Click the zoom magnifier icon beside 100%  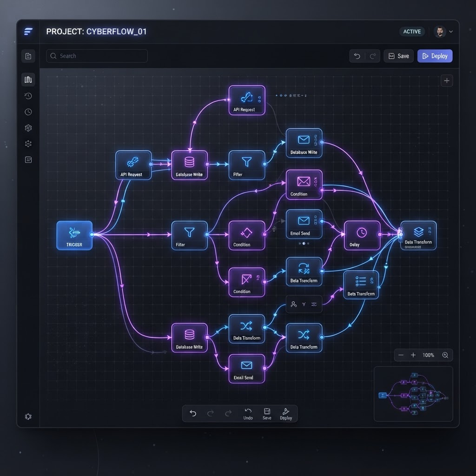coord(445,355)
